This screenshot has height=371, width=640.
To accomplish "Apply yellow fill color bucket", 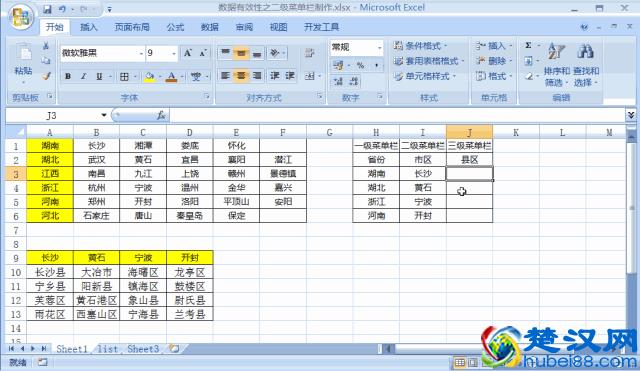I will pyautogui.click(x=149, y=76).
